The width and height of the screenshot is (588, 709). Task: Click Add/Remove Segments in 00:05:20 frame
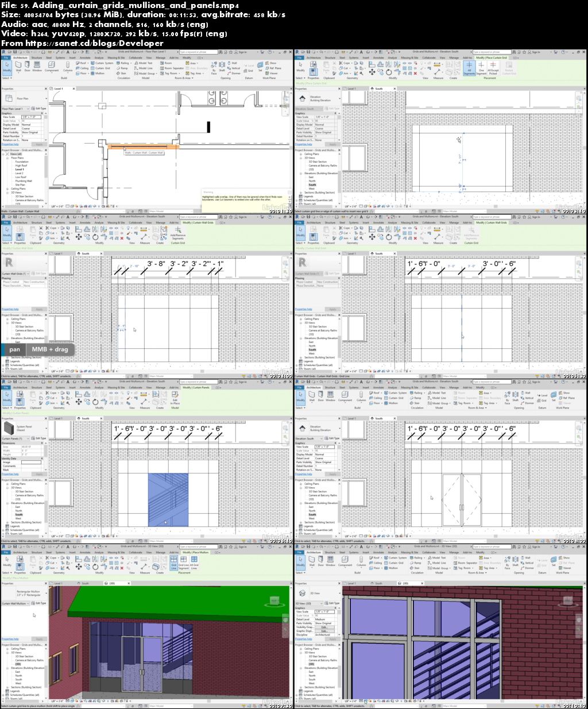tap(471, 233)
